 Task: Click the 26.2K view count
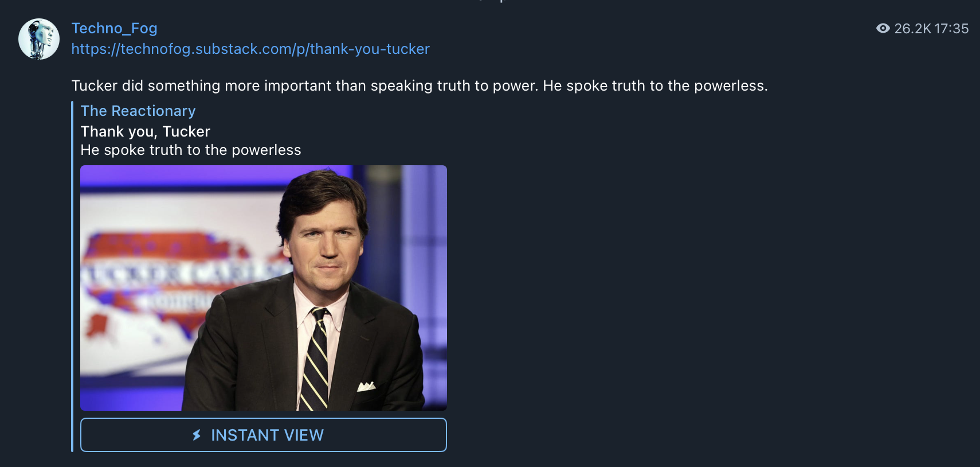pos(912,29)
